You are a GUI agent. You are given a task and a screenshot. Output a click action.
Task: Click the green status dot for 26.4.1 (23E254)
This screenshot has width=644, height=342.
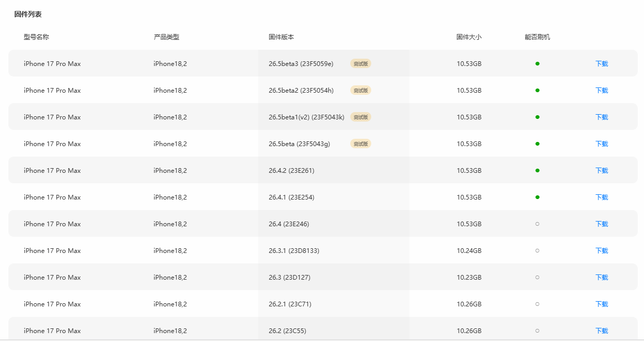coord(537,197)
